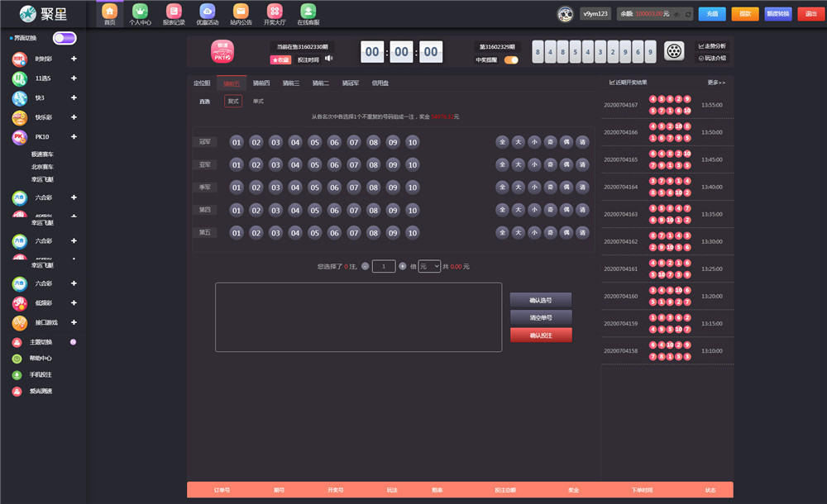Image resolution: width=827 pixels, height=504 pixels.
Task: Click the 报表记录 icon in top navigation
Action: pyautogui.click(x=173, y=11)
